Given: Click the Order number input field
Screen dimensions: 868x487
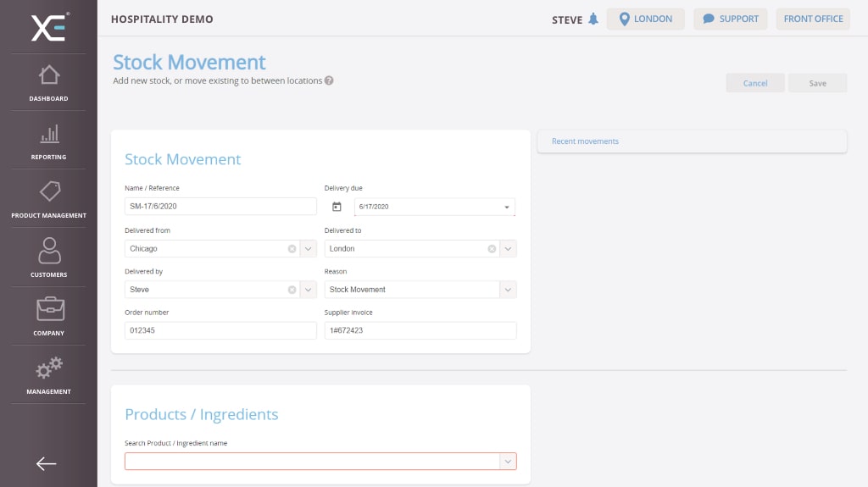Looking at the screenshot, I should (220, 330).
